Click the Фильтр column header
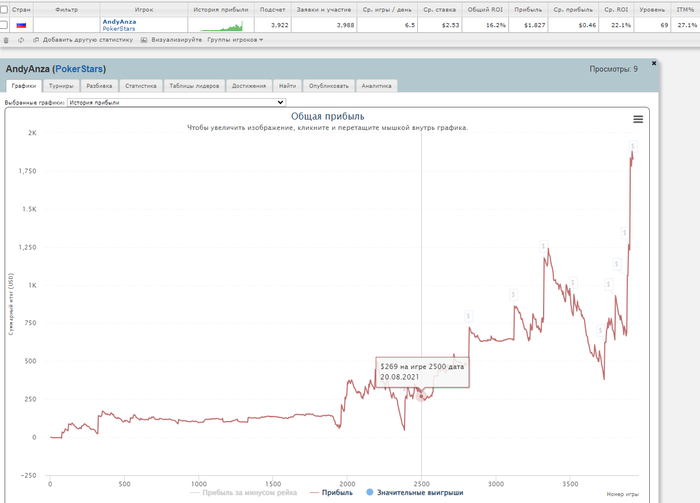The width and height of the screenshot is (700, 503). [x=67, y=9]
